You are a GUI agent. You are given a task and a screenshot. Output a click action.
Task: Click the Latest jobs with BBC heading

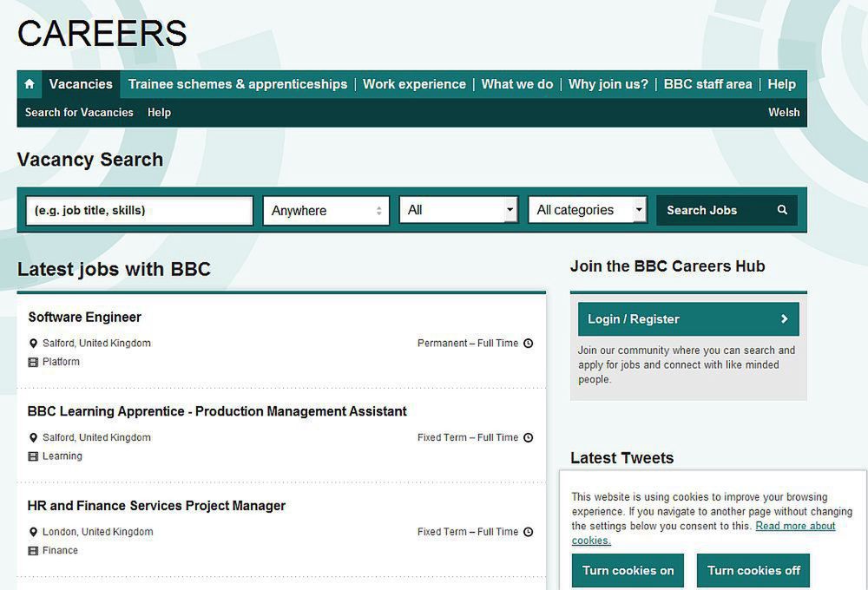pos(114,269)
